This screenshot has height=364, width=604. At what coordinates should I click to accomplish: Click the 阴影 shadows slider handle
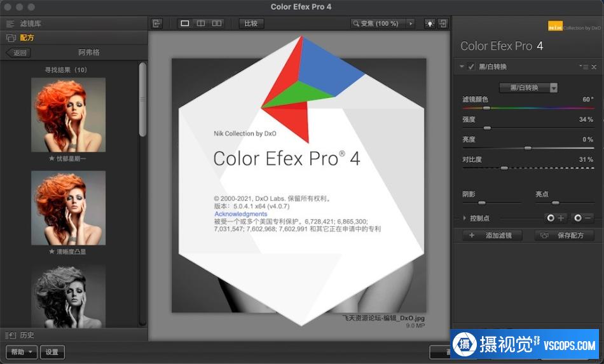pos(482,203)
